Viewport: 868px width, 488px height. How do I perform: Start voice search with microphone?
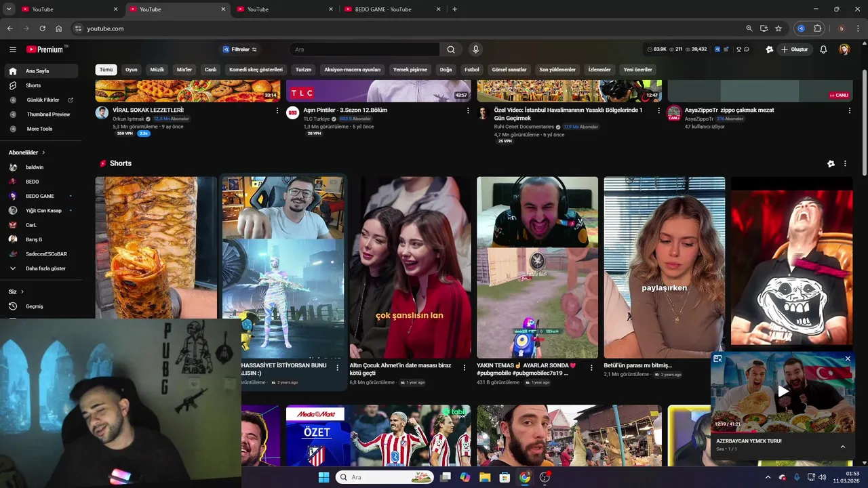pos(475,49)
